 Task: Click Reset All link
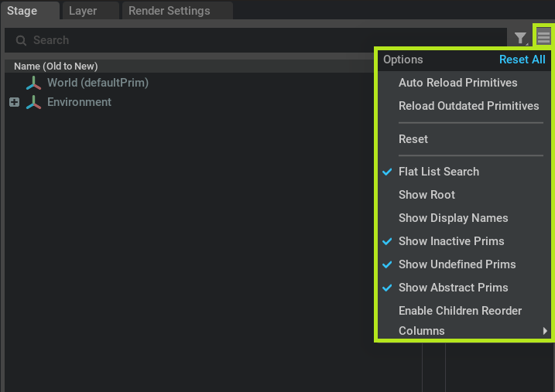pyautogui.click(x=522, y=60)
